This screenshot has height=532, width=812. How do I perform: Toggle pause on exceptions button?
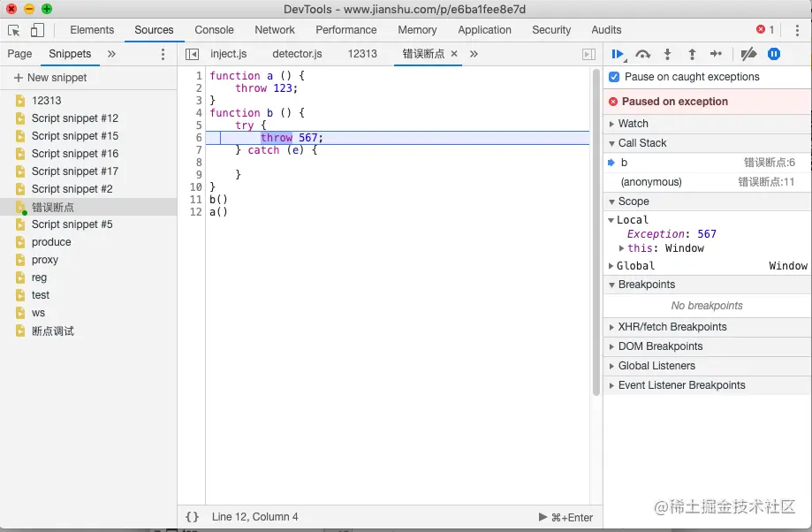tap(774, 54)
